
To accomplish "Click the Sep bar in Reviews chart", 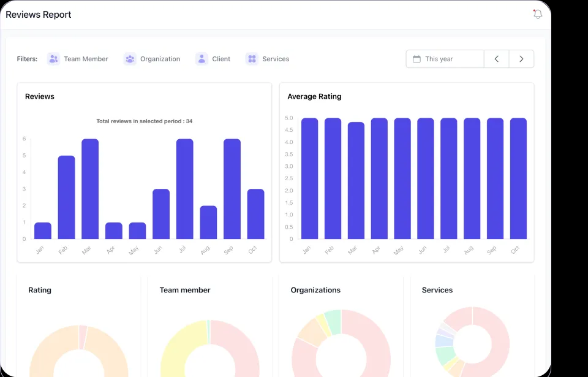I will pos(232,189).
